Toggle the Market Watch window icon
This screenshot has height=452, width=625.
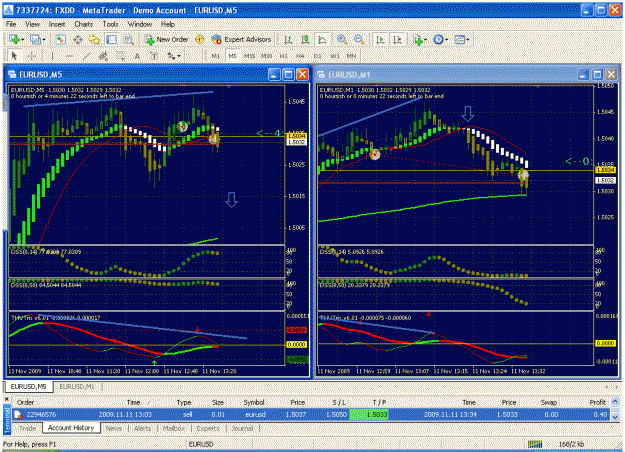(61, 39)
